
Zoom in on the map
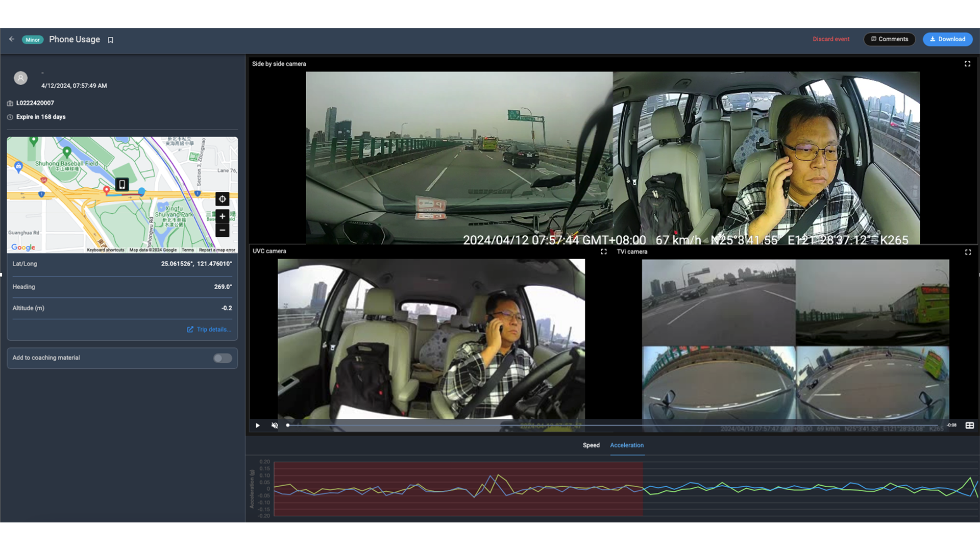pos(222,216)
